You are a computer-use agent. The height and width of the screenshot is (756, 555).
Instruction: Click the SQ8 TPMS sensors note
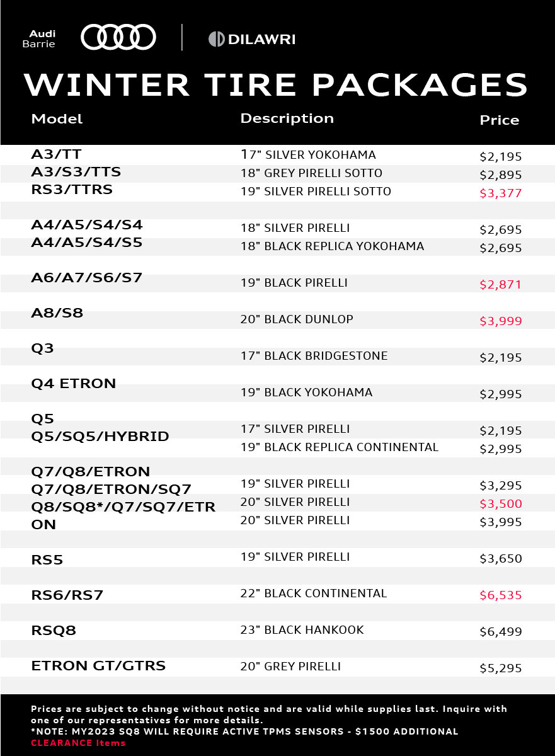(244, 731)
